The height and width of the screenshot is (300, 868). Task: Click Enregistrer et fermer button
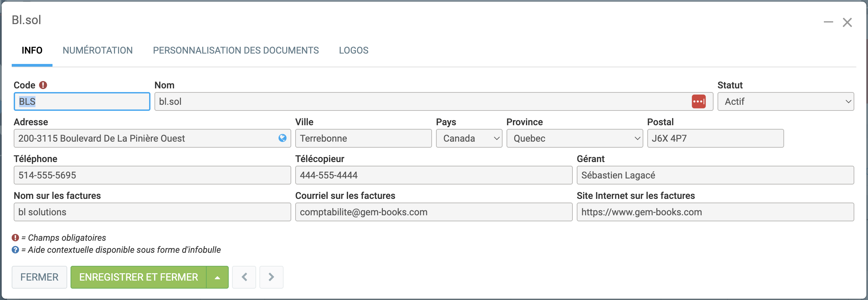click(x=138, y=277)
